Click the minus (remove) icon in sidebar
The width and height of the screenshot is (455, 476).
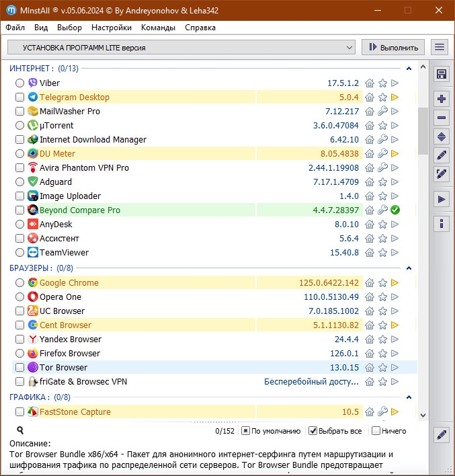pos(442,118)
